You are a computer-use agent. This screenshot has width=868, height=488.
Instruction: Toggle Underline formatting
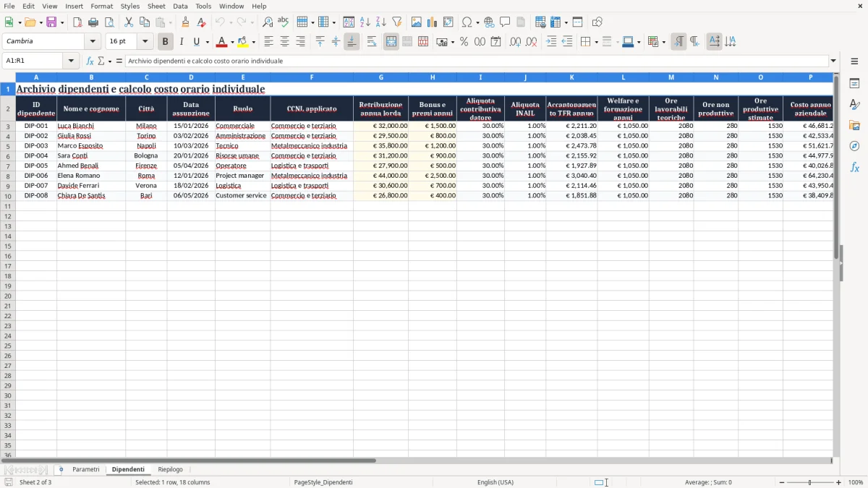[x=196, y=42]
